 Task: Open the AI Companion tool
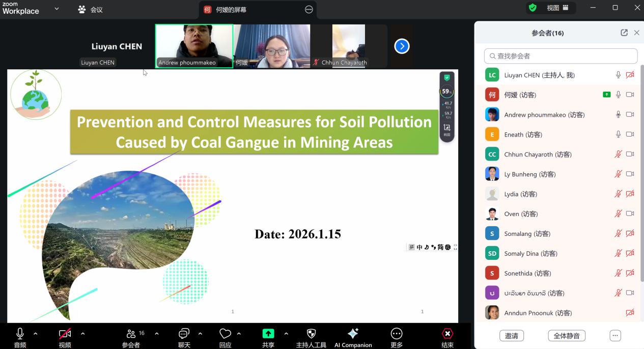pyautogui.click(x=353, y=334)
